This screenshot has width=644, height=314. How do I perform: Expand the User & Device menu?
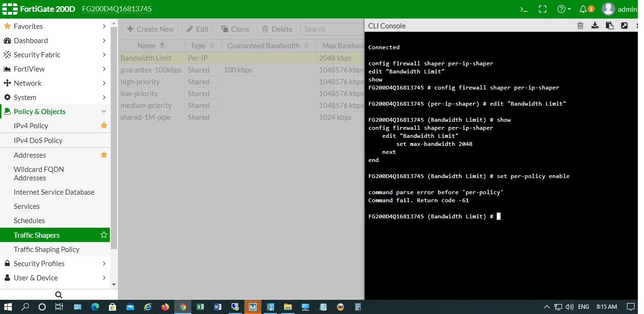coord(55,278)
